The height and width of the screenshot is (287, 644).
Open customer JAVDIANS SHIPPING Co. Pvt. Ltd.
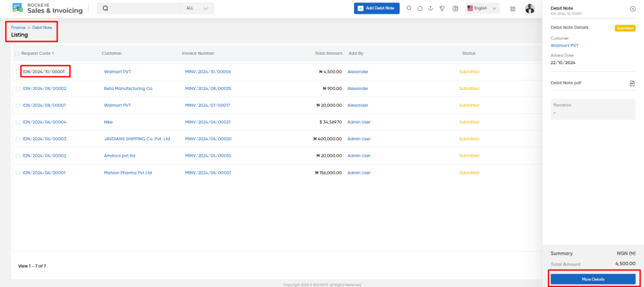(x=138, y=139)
